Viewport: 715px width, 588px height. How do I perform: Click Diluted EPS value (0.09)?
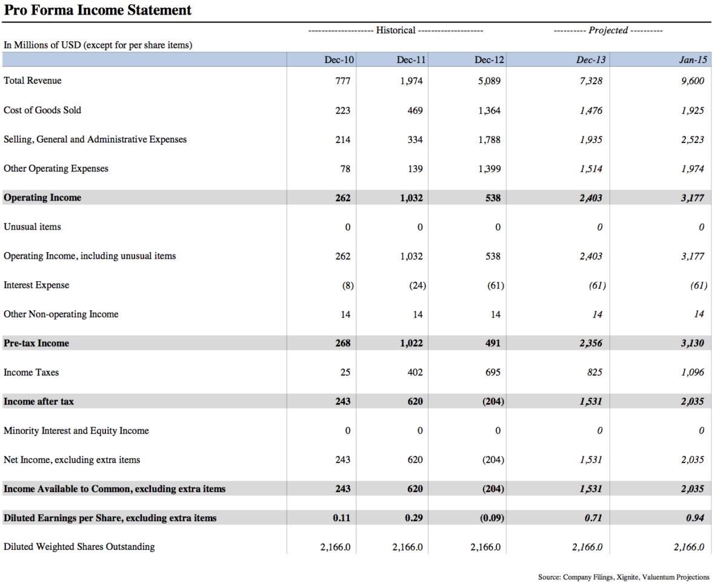point(492,518)
